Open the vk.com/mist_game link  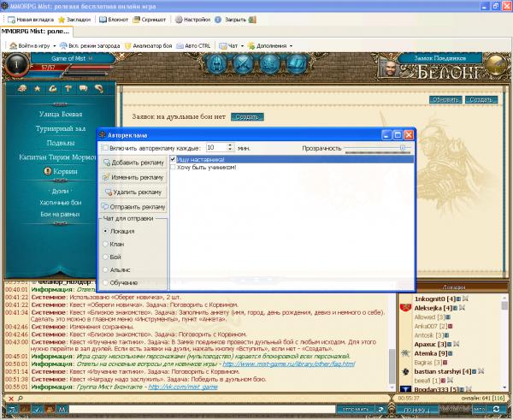[183, 387]
